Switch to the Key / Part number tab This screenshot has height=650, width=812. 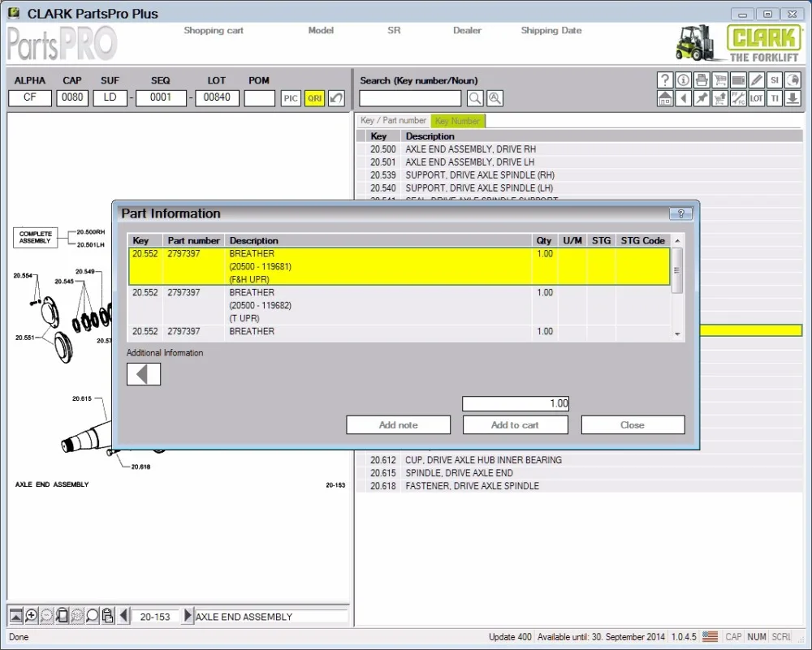[393, 121]
